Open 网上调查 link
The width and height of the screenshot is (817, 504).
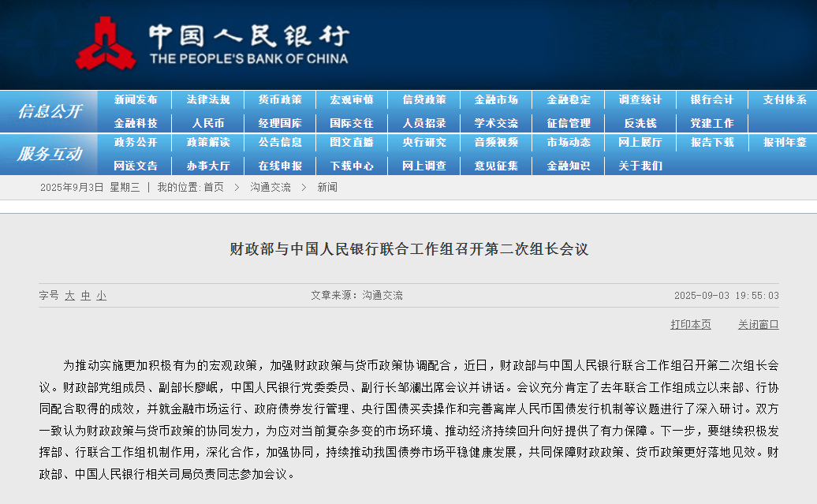(424, 166)
